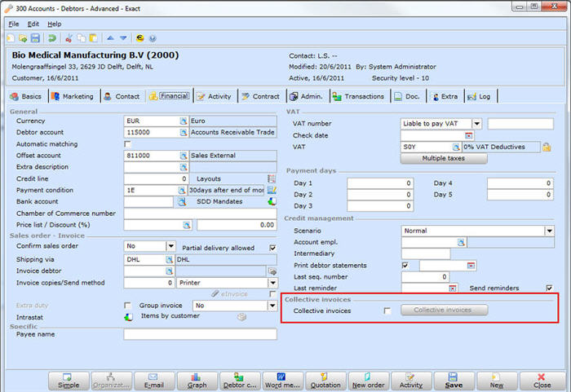The width and height of the screenshot is (571, 392).
Task: Click the green Undo toolbar icon
Action: [52, 37]
